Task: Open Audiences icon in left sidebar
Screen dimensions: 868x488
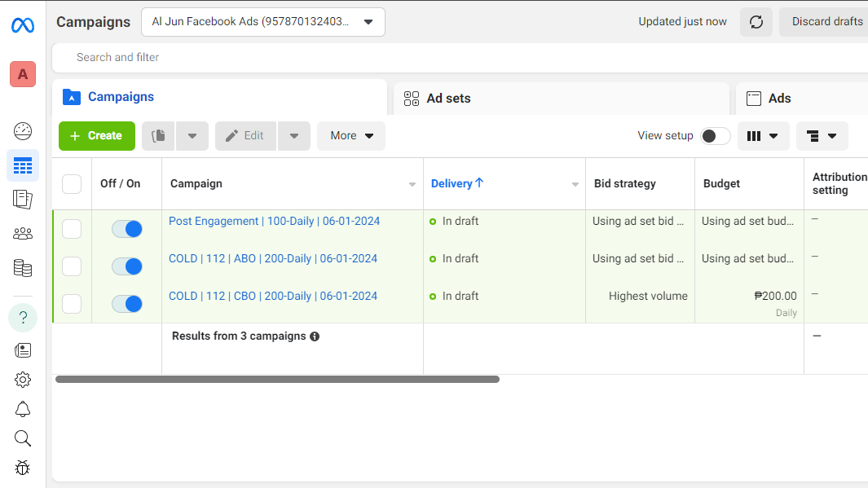Action: tap(23, 234)
